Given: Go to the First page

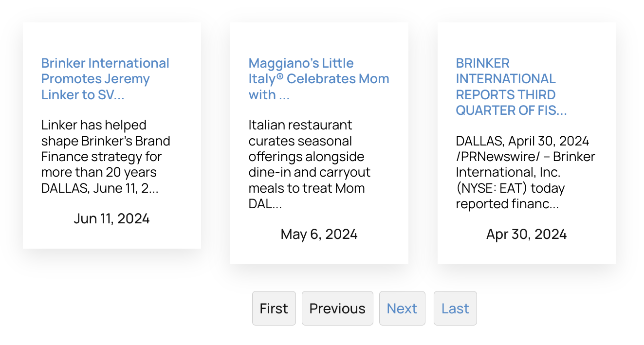Looking at the screenshot, I should click(x=274, y=309).
